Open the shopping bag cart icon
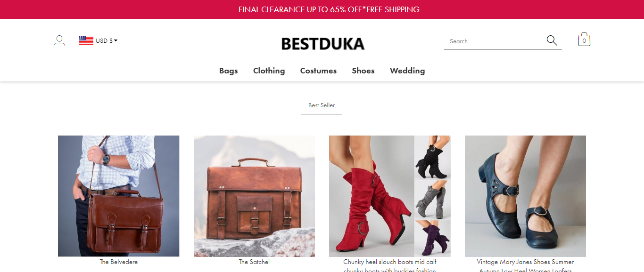This screenshot has width=644, height=272. [x=584, y=40]
